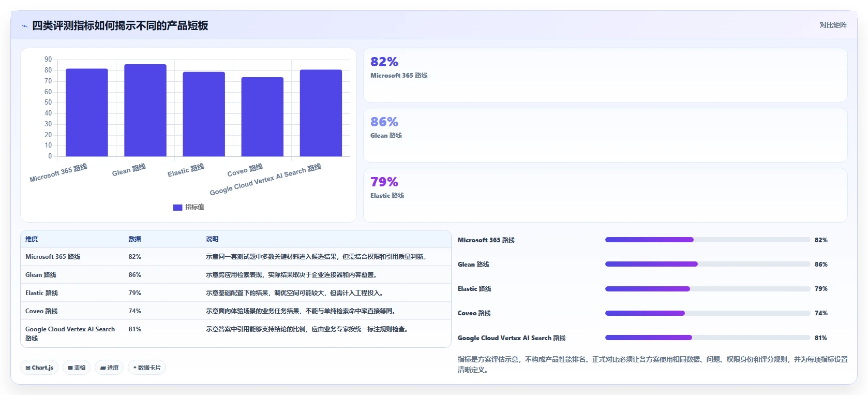Screen dimensions: 868x395
Task: Select the Elastic 路线 cell in table
Action: coord(42,293)
